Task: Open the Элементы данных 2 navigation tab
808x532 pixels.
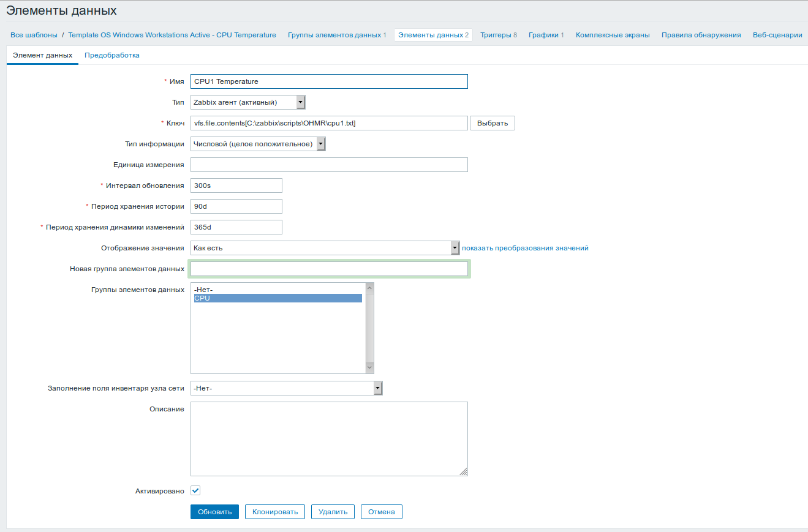Action: tap(433, 35)
